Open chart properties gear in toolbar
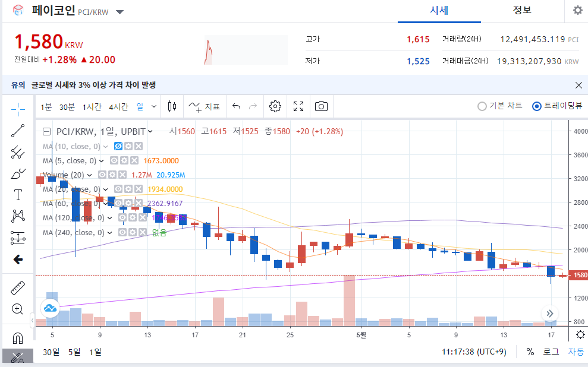 pos(275,106)
